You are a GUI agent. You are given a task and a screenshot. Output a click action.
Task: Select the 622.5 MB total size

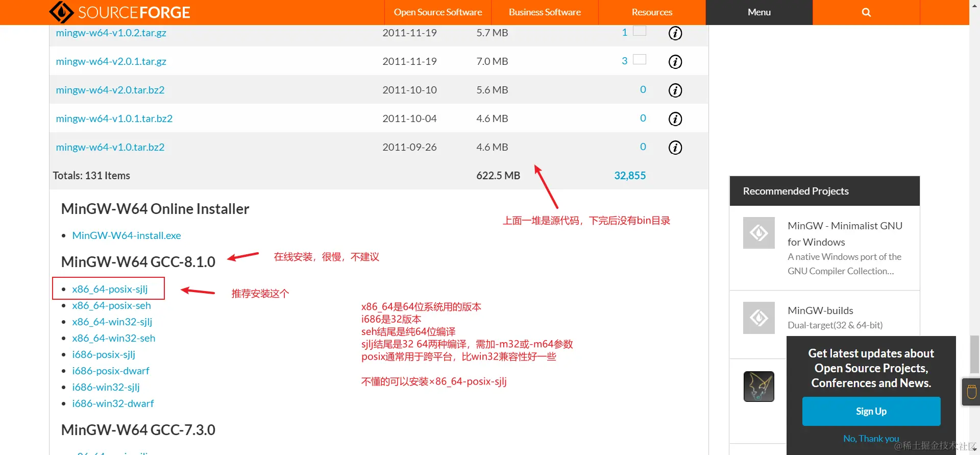click(498, 176)
